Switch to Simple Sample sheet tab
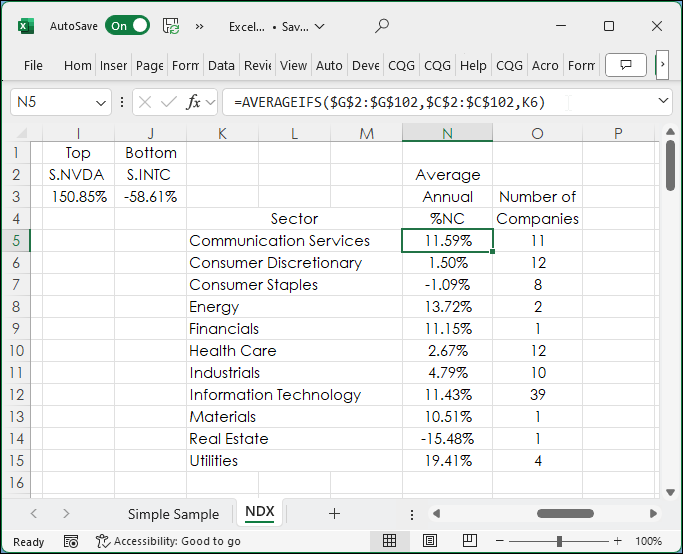 [173, 514]
